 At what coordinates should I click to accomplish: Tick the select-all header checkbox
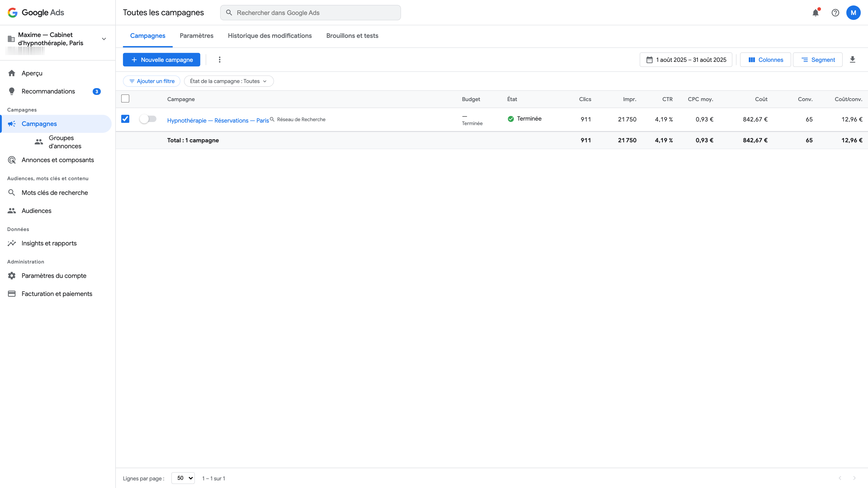(125, 99)
